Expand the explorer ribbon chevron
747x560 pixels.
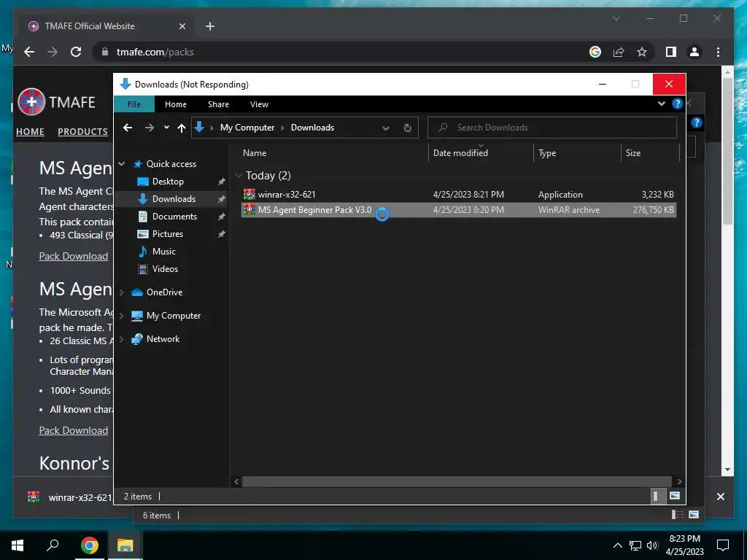click(661, 104)
